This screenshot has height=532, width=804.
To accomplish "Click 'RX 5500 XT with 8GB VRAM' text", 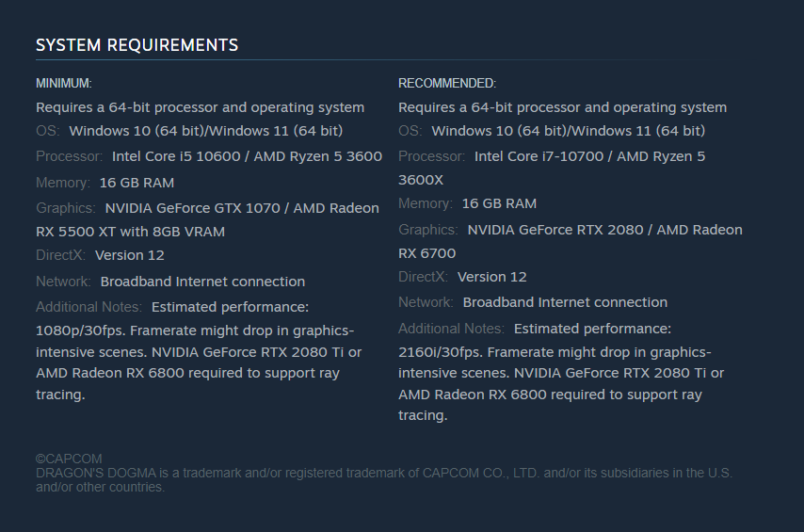I will (x=130, y=232).
